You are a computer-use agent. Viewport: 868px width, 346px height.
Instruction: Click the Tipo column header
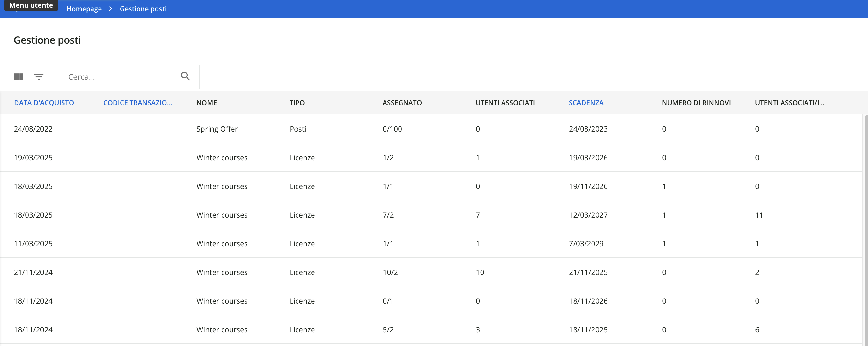point(297,103)
